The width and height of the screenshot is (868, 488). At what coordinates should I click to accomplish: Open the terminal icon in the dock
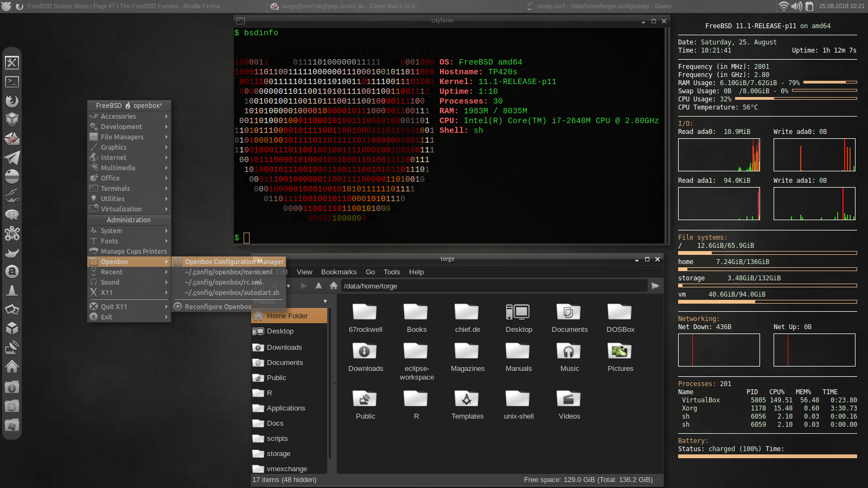[x=12, y=82]
